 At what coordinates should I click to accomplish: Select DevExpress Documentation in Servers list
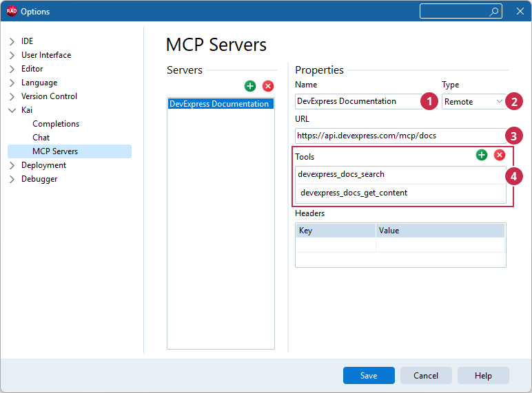click(221, 104)
